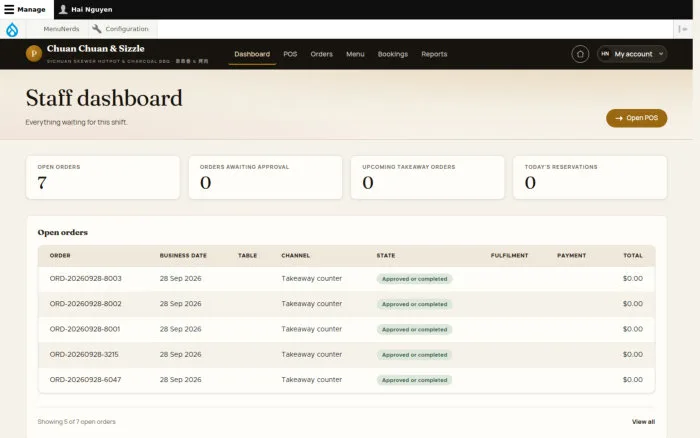Click the Fulfilment column header

tap(509, 255)
